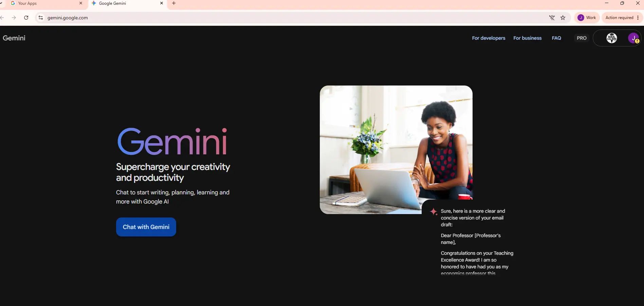Click 'Sure, here is a more clear' text

click(x=473, y=218)
